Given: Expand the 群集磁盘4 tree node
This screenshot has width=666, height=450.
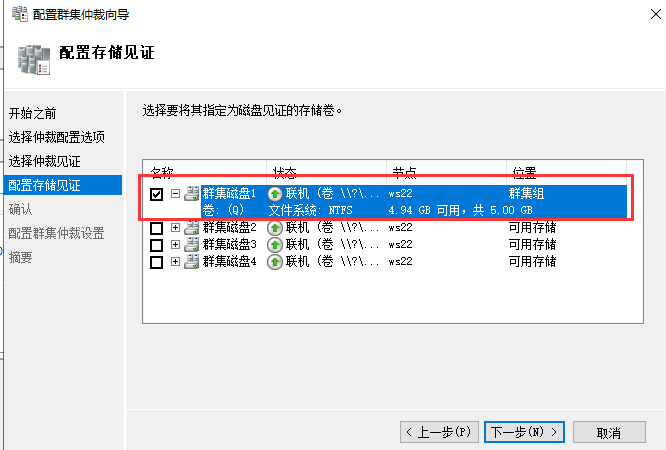Looking at the screenshot, I should point(175,262).
